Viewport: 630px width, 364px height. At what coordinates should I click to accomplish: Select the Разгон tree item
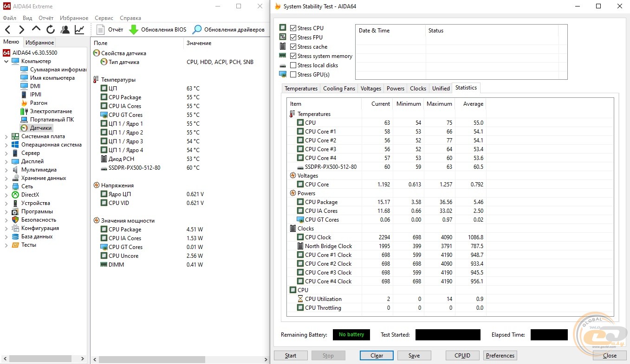pos(39,103)
